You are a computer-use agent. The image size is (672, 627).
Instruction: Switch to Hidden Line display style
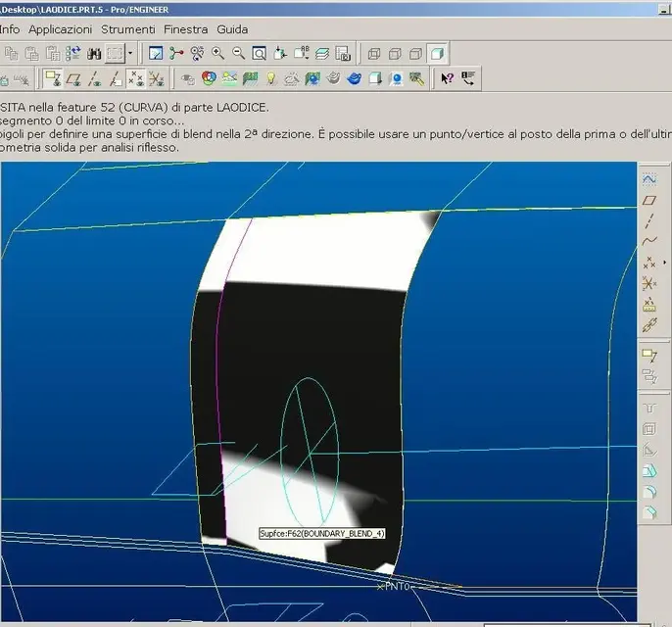pos(395,54)
